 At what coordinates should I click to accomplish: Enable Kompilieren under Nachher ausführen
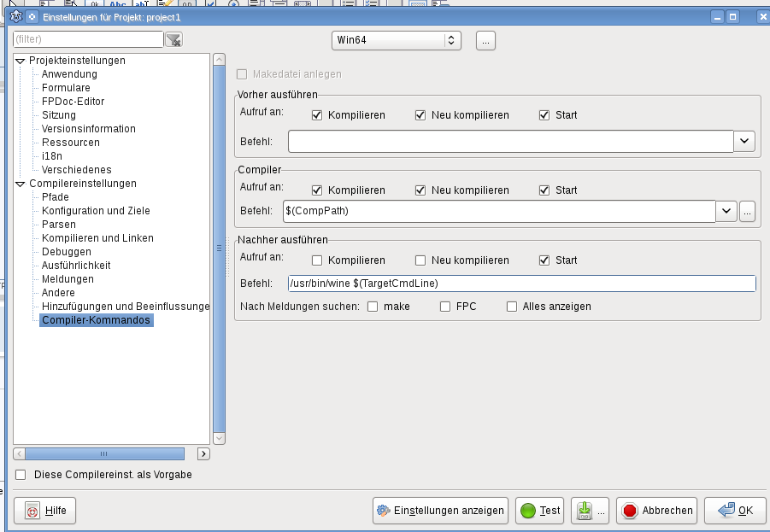pyautogui.click(x=317, y=260)
